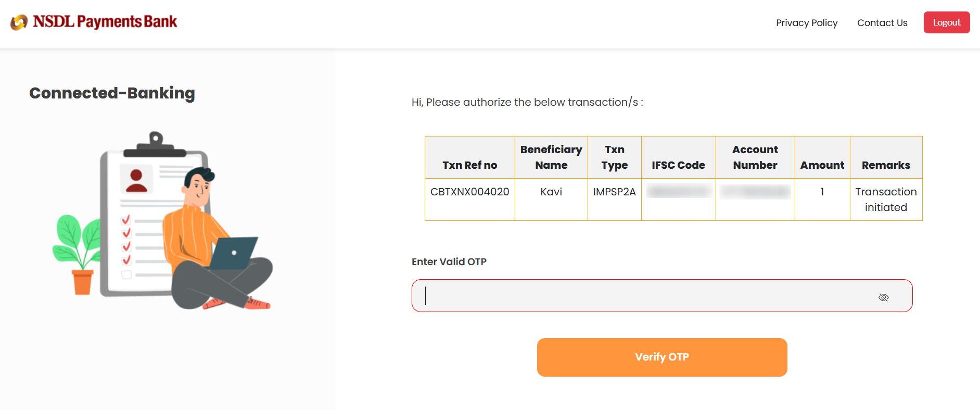Click the Txn Ref no column header
Viewport: 980px width, 410px height.
(x=469, y=165)
